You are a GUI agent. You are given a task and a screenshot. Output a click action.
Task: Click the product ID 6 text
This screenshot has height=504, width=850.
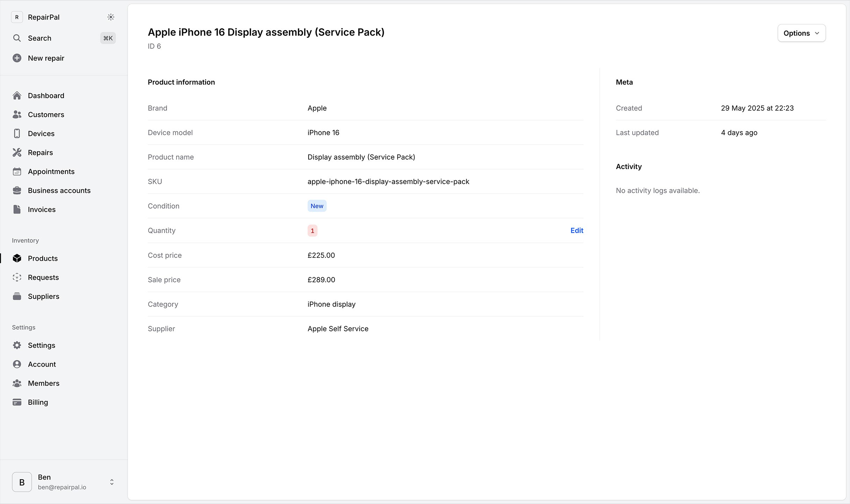point(154,46)
